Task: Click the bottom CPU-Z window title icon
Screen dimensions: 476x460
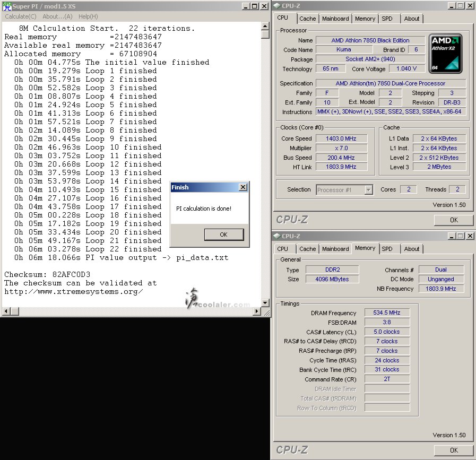Action: click(x=277, y=236)
